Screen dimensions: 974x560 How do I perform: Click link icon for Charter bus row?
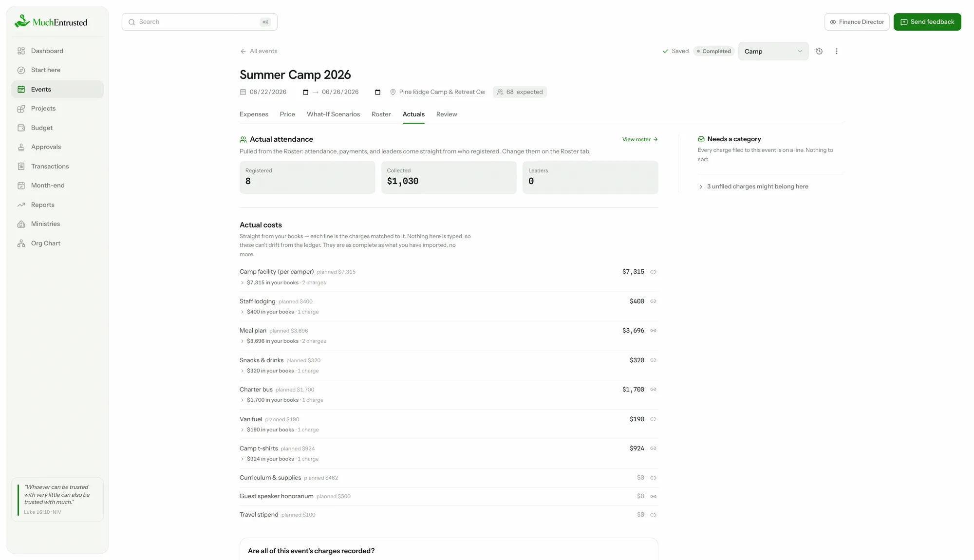click(653, 390)
